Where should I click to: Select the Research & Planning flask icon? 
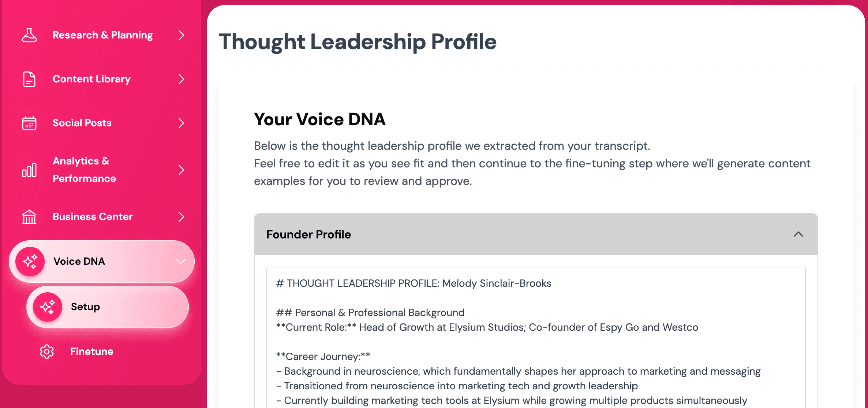pos(29,35)
